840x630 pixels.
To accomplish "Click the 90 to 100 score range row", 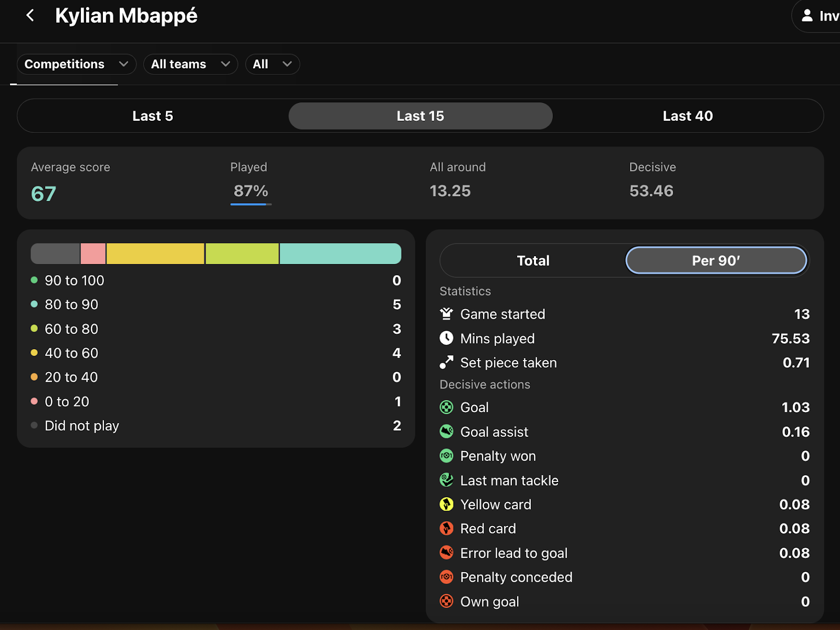I will pyautogui.click(x=216, y=280).
